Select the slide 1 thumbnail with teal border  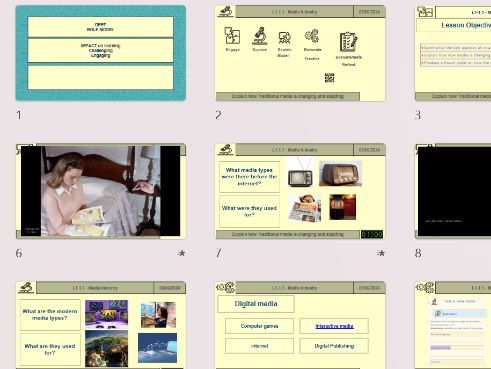101,53
